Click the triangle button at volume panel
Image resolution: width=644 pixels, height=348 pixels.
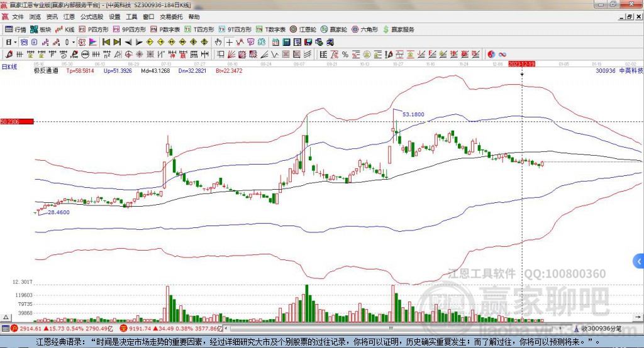click(x=6, y=317)
